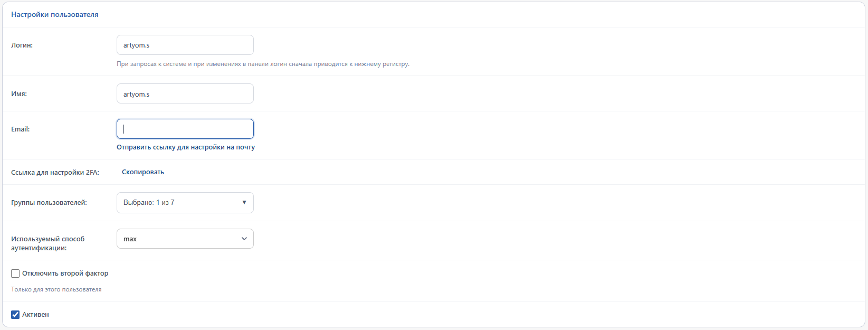Focus the empty Email input field
Screen dimensions: 868x330
coord(185,129)
